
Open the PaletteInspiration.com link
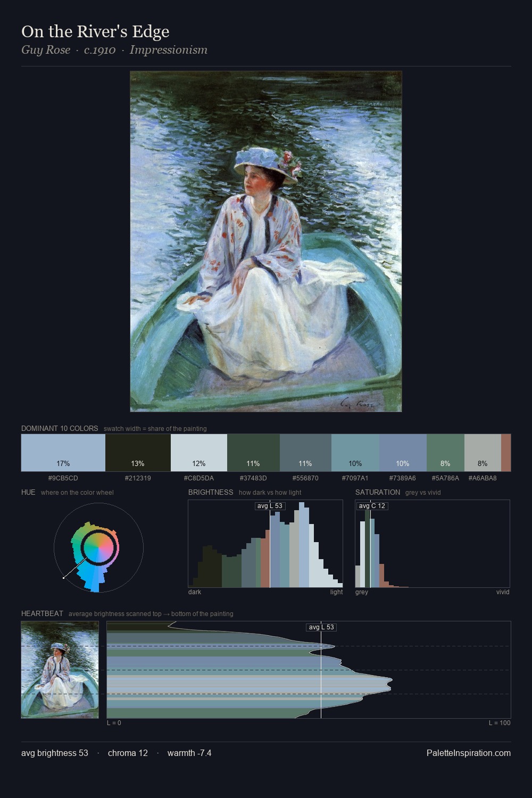tap(469, 753)
